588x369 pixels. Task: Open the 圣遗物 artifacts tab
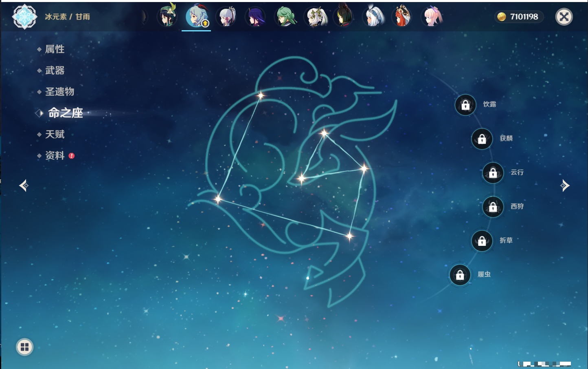pos(60,92)
